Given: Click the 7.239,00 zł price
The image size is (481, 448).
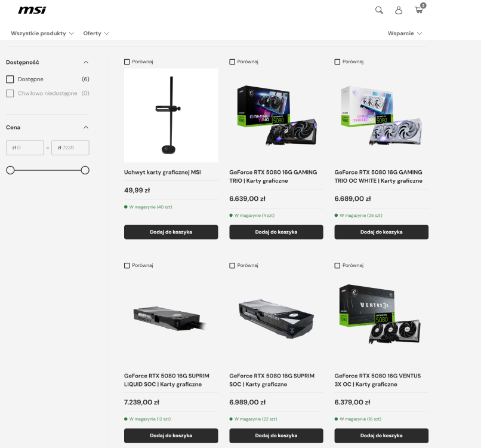Looking at the screenshot, I should click(x=141, y=403).
